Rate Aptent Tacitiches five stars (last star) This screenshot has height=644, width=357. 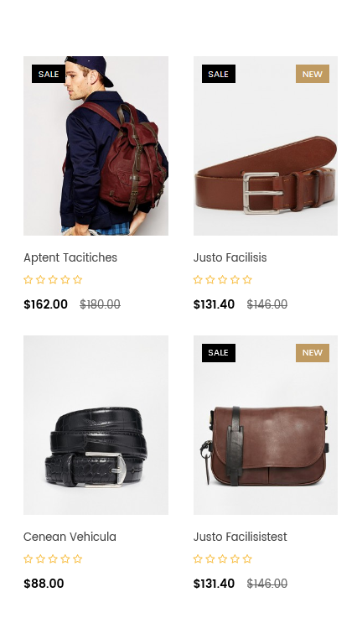click(x=78, y=280)
